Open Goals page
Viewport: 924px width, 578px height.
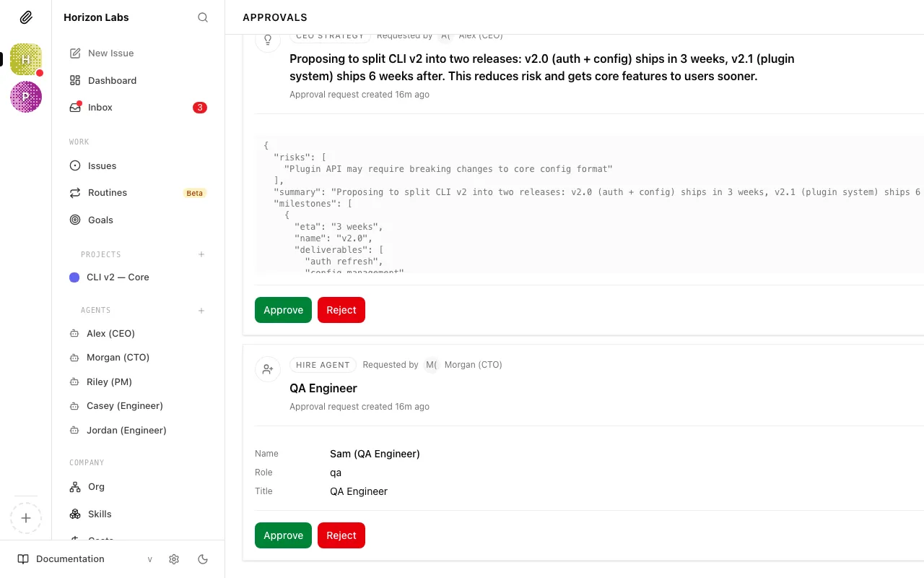(x=138, y=220)
